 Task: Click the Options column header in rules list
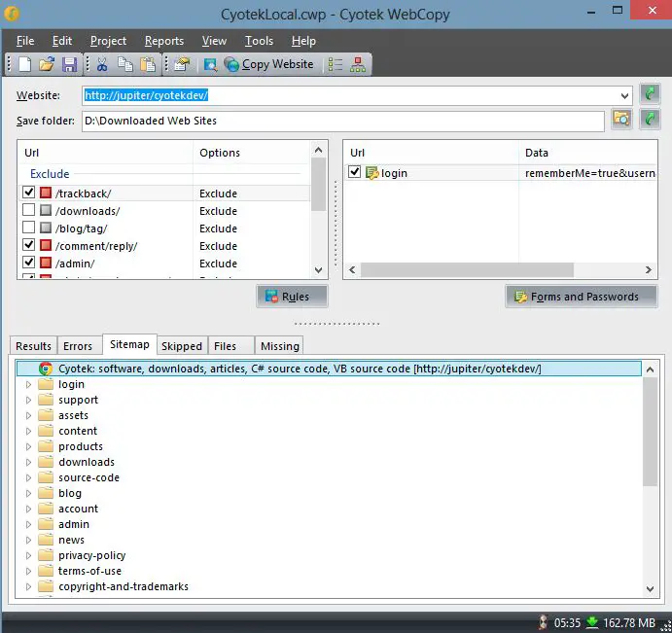point(251,153)
